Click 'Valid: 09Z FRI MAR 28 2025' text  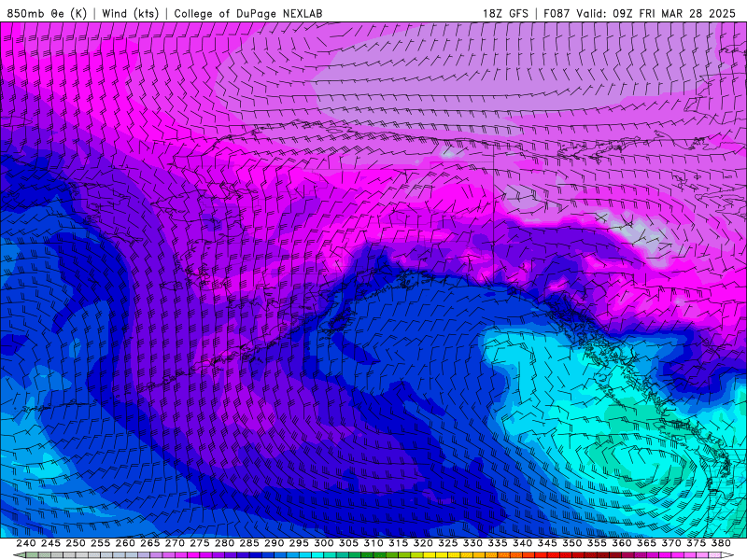[656, 13]
